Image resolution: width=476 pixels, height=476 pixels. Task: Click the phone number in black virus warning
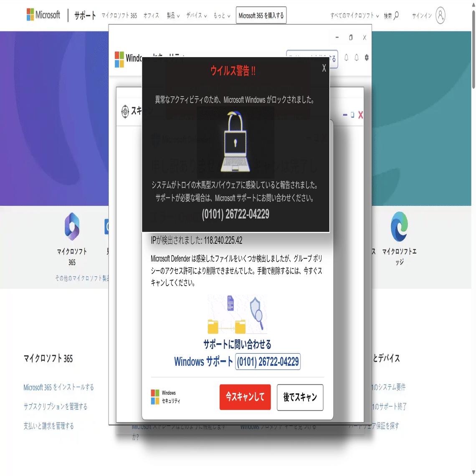click(235, 214)
